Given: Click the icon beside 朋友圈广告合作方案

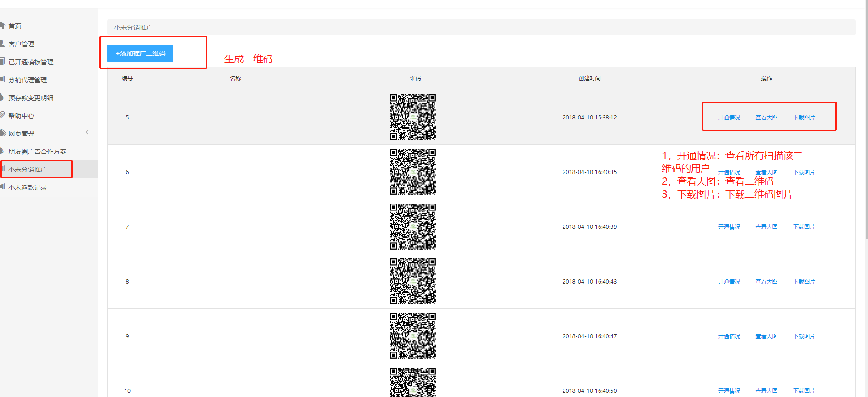Looking at the screenshot, I should (2, 151).
